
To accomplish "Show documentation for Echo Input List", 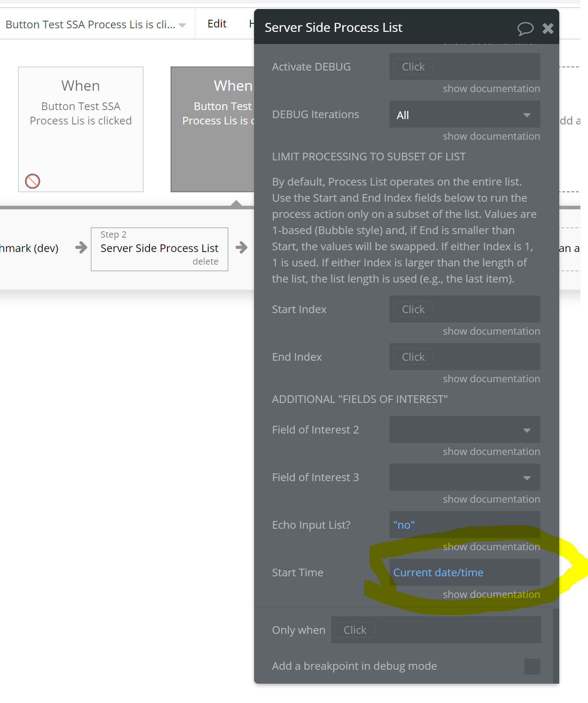I will point(491,547).
